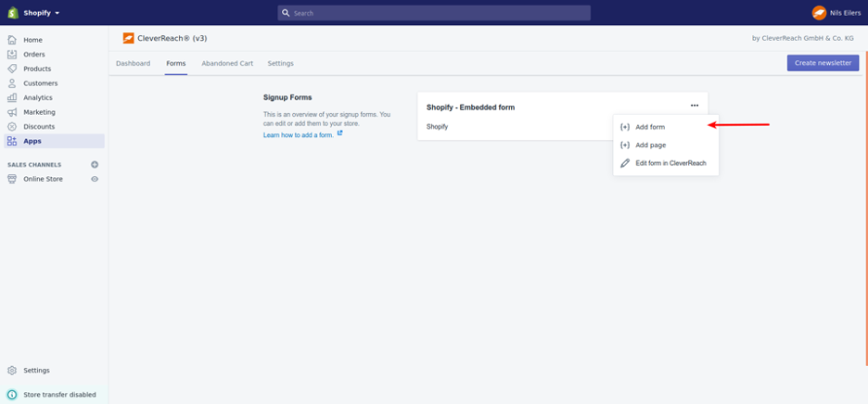This screenshot has width=868, height=404.
Task: Open Orders via its sidebar icon
Action: [12, 55]
